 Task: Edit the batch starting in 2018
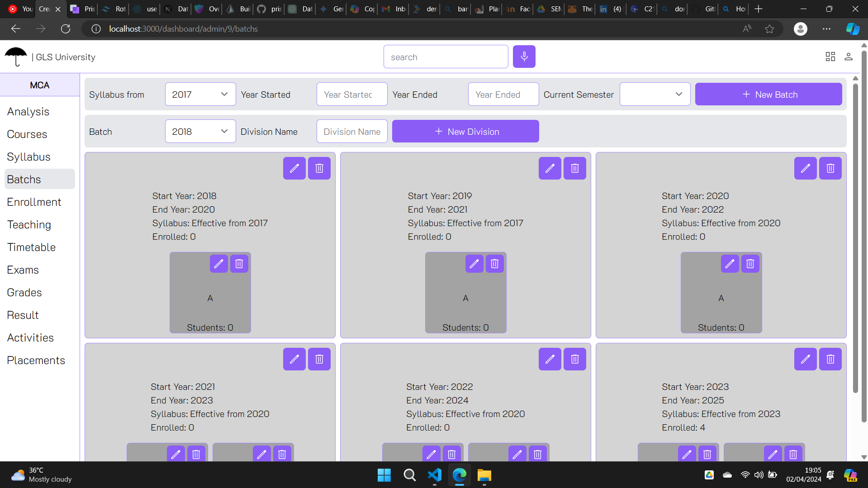coord(294,168)
